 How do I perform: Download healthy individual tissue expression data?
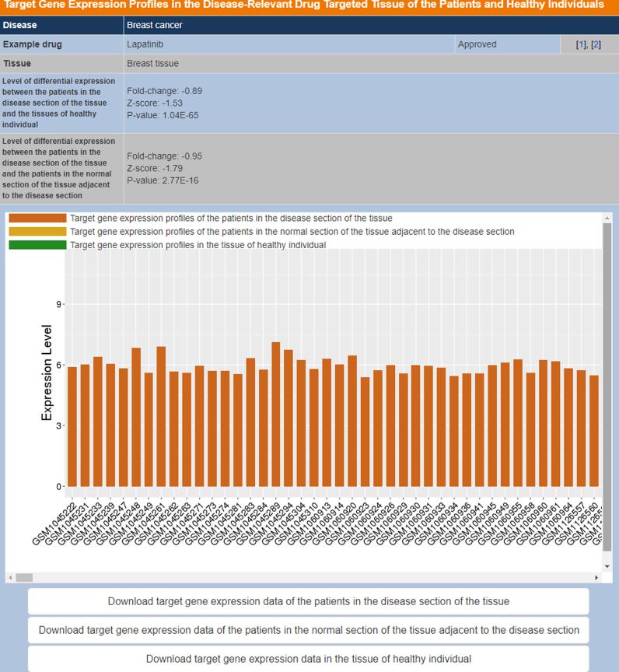pos(309,659)
